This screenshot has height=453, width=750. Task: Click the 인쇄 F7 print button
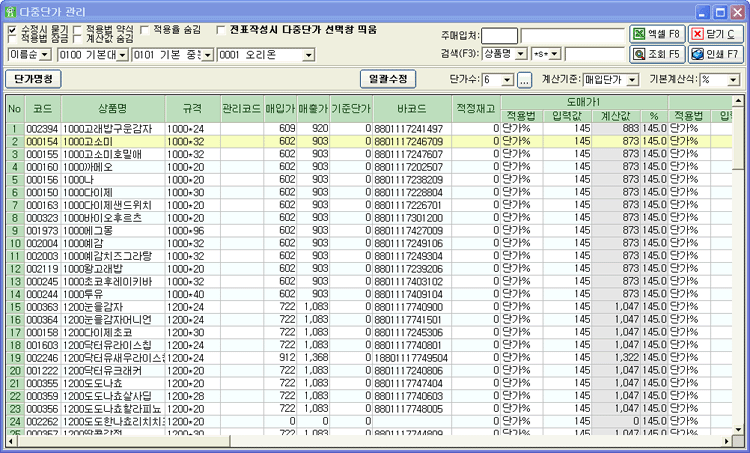(716, 54)
